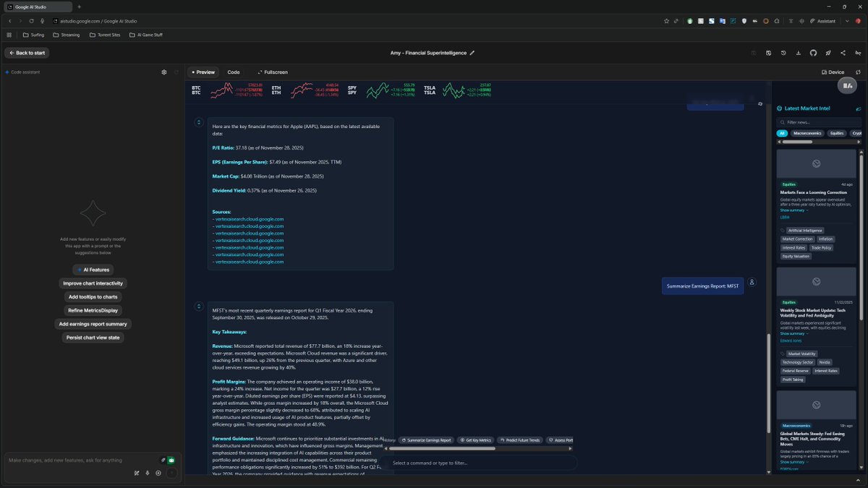
Task: Open the Fullscreen view
Action: [x=272, y=72]
